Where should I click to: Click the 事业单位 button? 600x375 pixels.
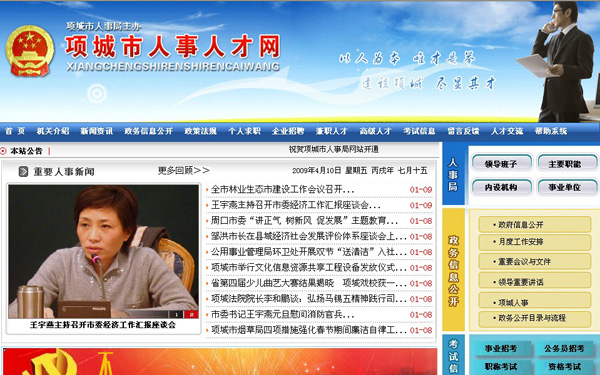[x=567, y=187]
